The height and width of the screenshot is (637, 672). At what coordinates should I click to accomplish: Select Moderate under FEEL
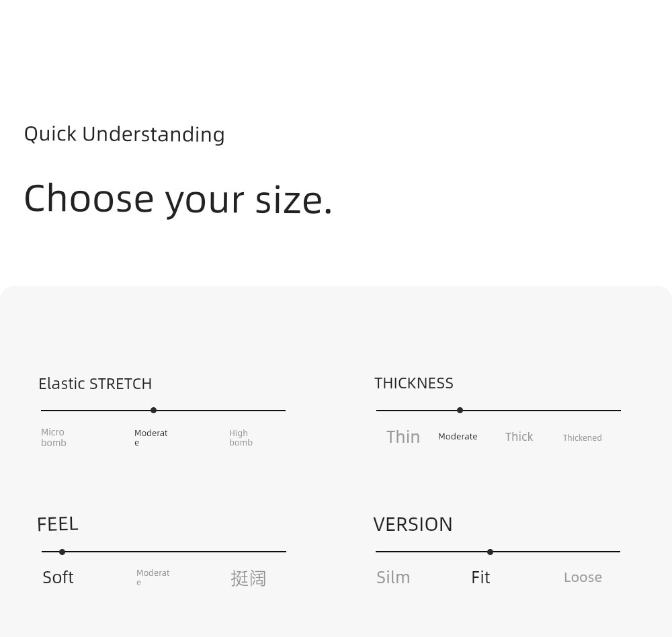[x=153, y=577]
